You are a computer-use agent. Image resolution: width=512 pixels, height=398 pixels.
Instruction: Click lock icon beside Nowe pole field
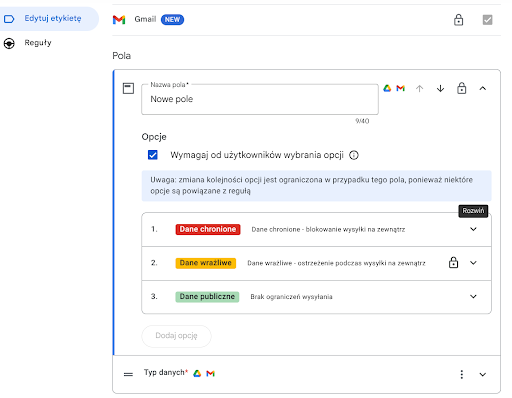click(x=461, y=88)
